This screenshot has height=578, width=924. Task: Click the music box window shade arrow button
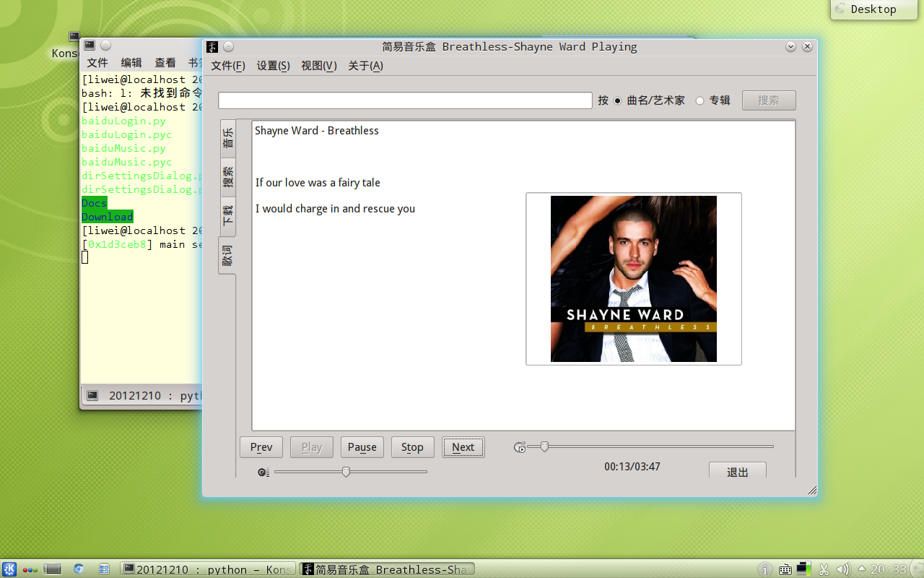[x=791, y=46]
